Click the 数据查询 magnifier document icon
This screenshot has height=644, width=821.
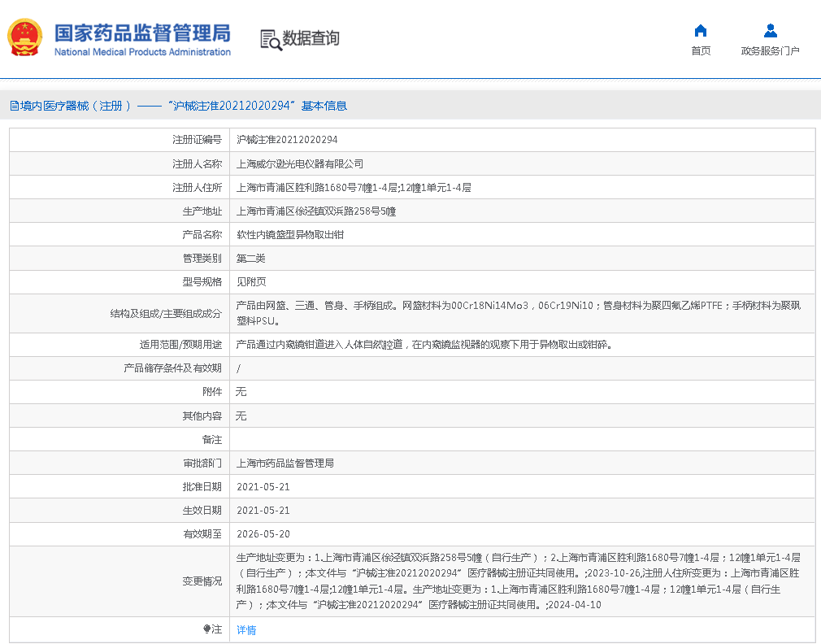270,39
